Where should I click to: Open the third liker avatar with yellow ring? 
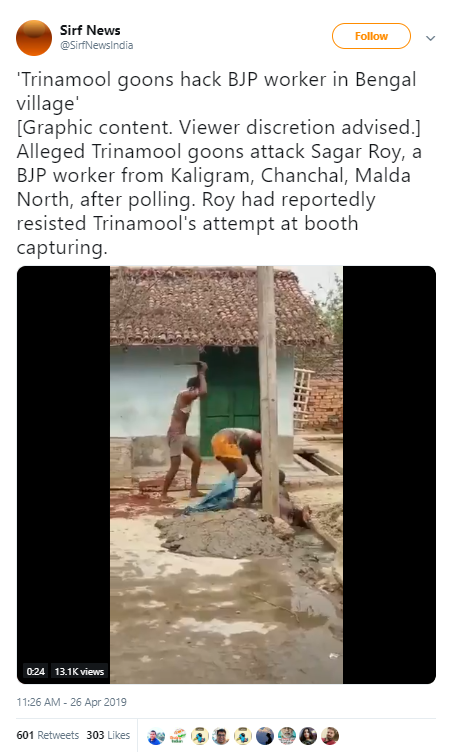pyautogui.click(x=199, y=736)
